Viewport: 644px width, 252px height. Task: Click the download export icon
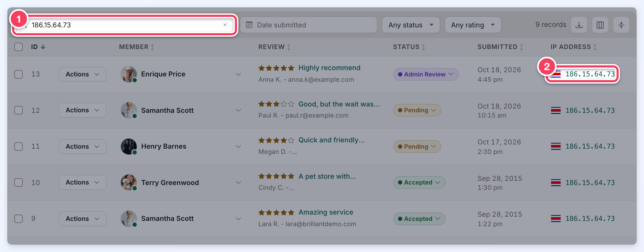coord(579,25)
